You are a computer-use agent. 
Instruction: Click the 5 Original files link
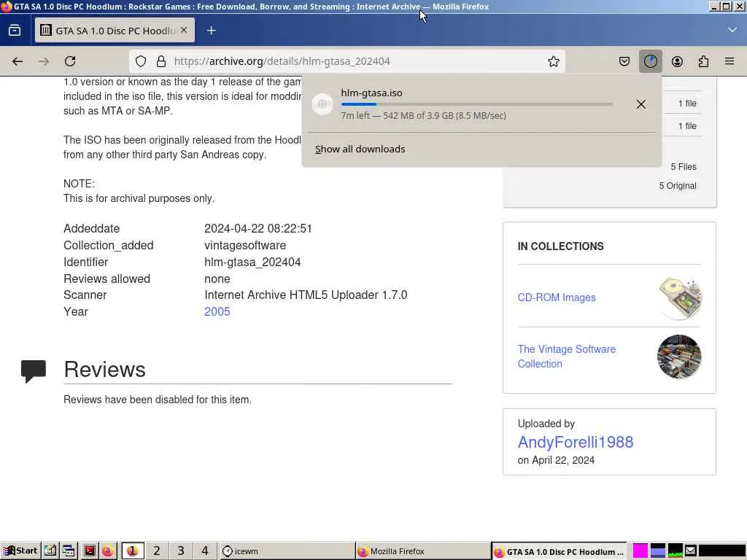pos(678,186)
